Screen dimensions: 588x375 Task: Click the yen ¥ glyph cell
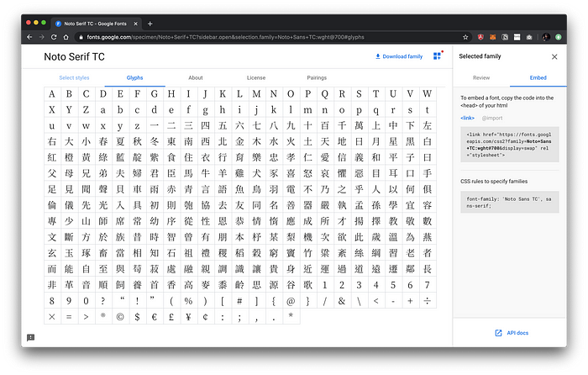click(188, 317)
